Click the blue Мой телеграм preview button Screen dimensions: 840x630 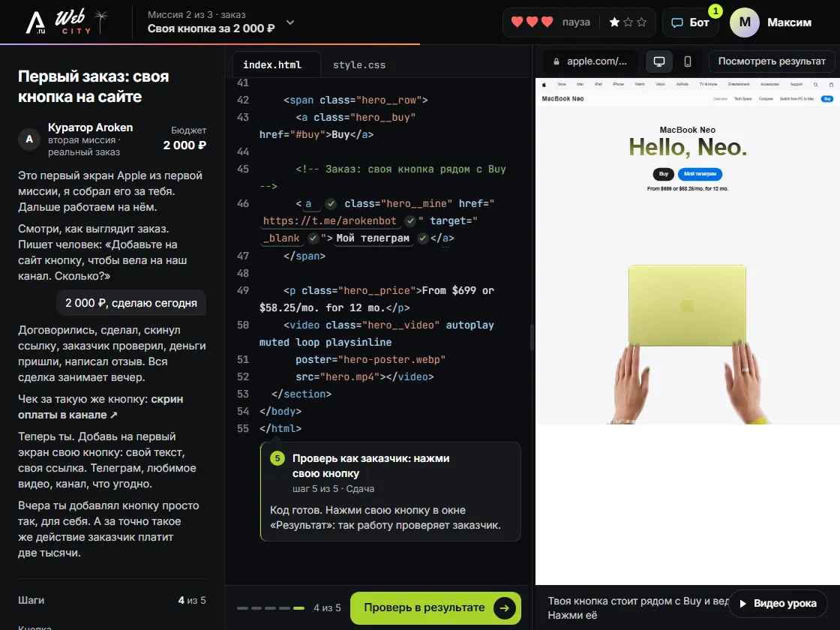click(700, 173)
